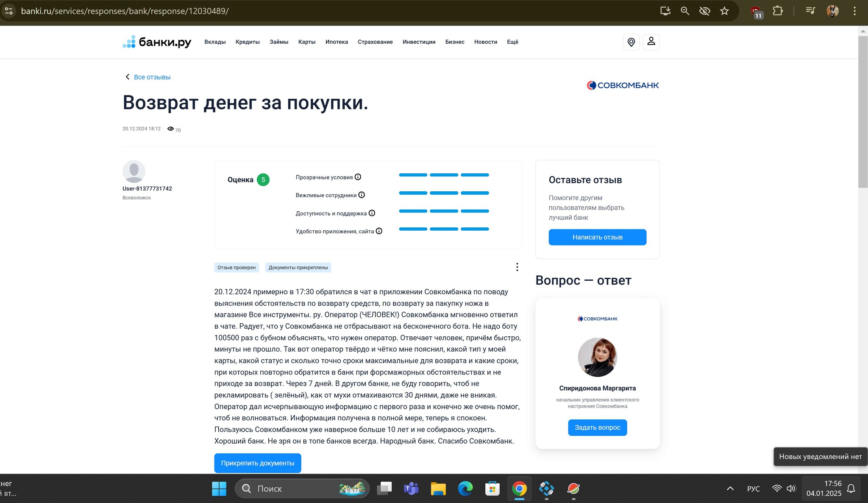Image resolution: width=868 pixels, height=503 pixels.
Task: Open the three-dot review options menu
Action: [x=517, y=267]
